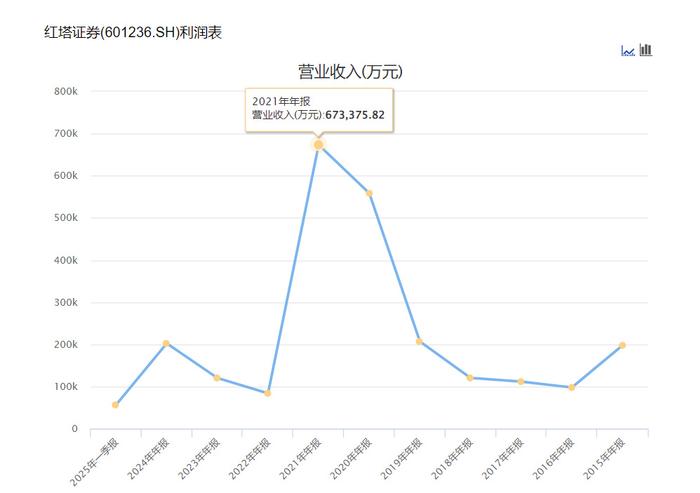The width and height of the screenshot is (700, 493).
Task: Click the 2019年年报 data point
Action: (419, 342)
